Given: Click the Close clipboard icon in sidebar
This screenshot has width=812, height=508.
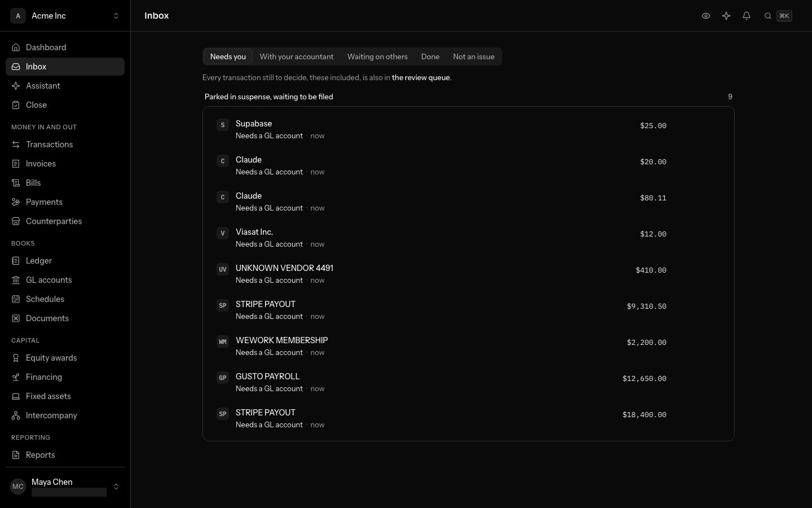Looking at the screenshot, I should [16, 105].
